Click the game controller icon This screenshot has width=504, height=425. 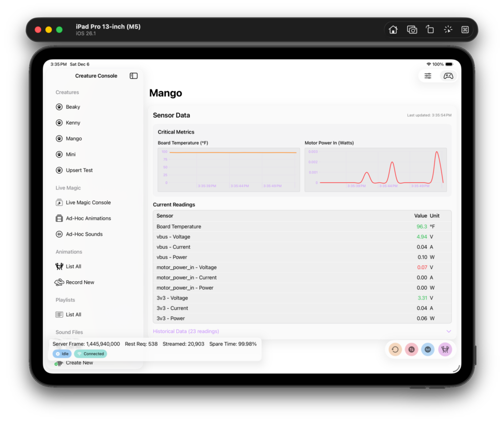point(448,76)
